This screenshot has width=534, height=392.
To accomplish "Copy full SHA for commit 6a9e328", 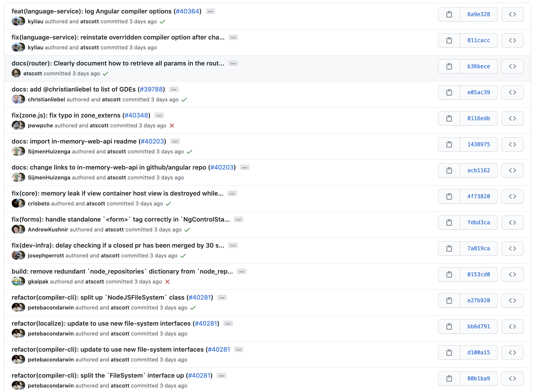I will [x=449, y=15].
